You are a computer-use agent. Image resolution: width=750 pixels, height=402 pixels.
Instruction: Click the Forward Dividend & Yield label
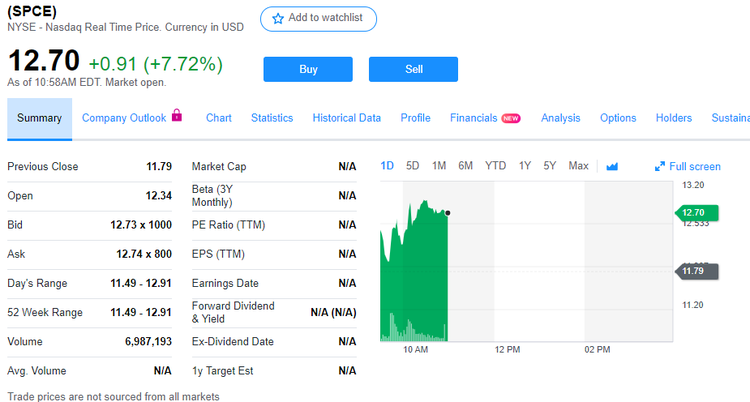coord(233,313)
